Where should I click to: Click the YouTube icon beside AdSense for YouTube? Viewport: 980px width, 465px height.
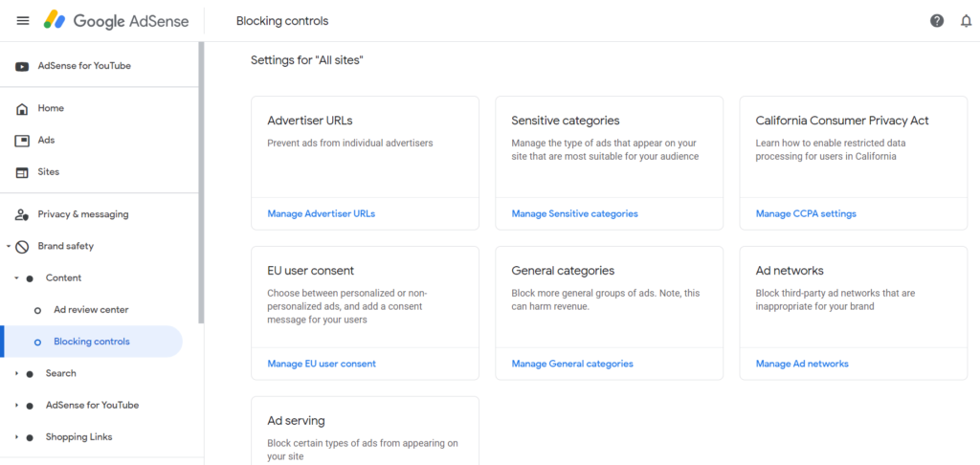coord(22,66)
